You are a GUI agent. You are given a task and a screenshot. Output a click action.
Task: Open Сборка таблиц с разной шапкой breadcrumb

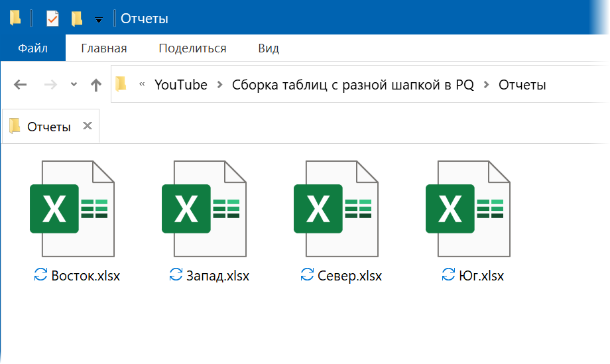(353, 85)
